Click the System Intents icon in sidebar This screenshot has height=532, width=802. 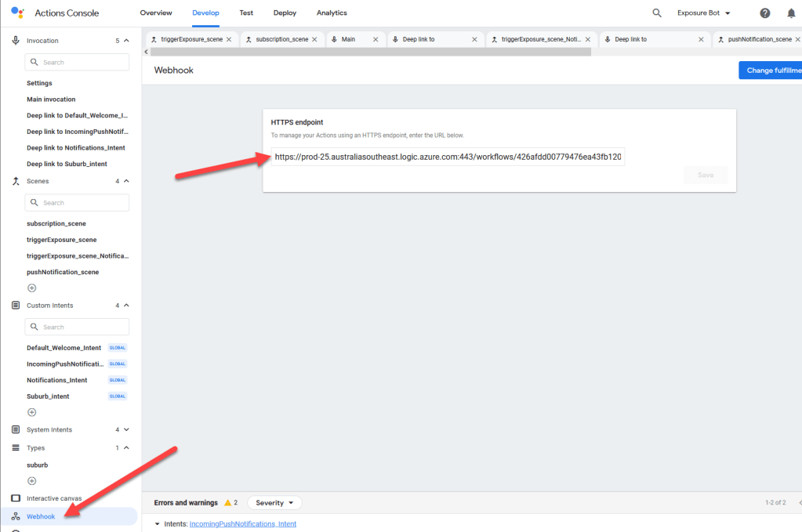point(14,429)
